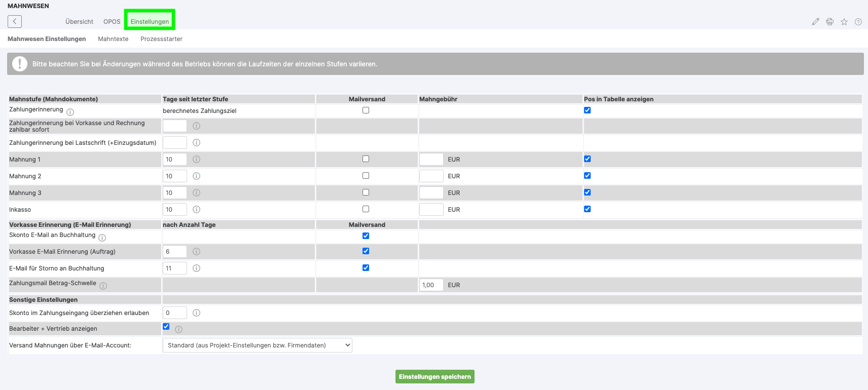Open help via question mark icon
Screen dimensions: 868x390
(858, 22)
